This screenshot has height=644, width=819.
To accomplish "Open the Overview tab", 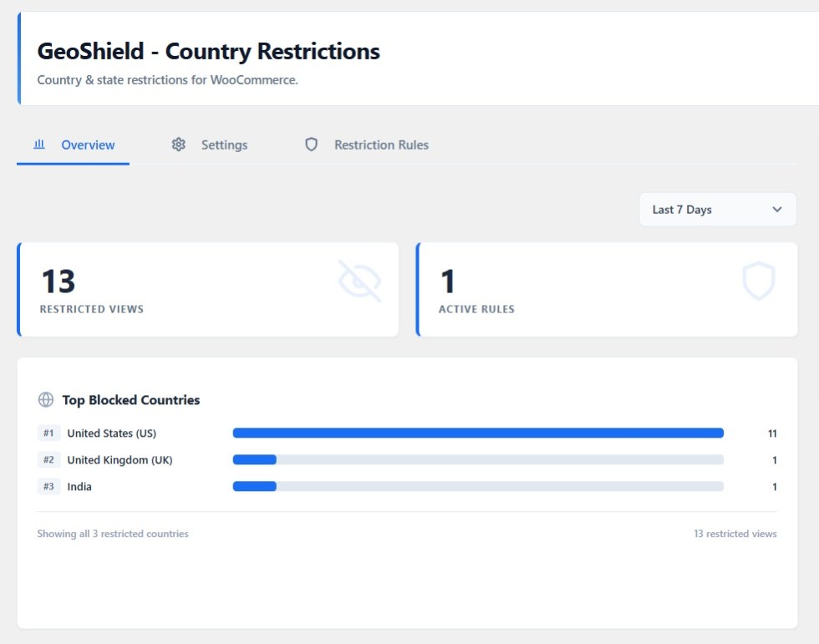I will tap(74, 145).
